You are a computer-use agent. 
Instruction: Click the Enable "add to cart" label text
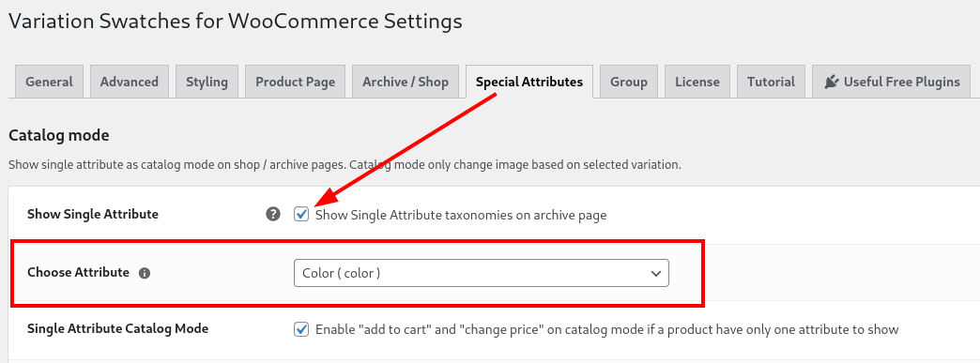pos(607,329)
